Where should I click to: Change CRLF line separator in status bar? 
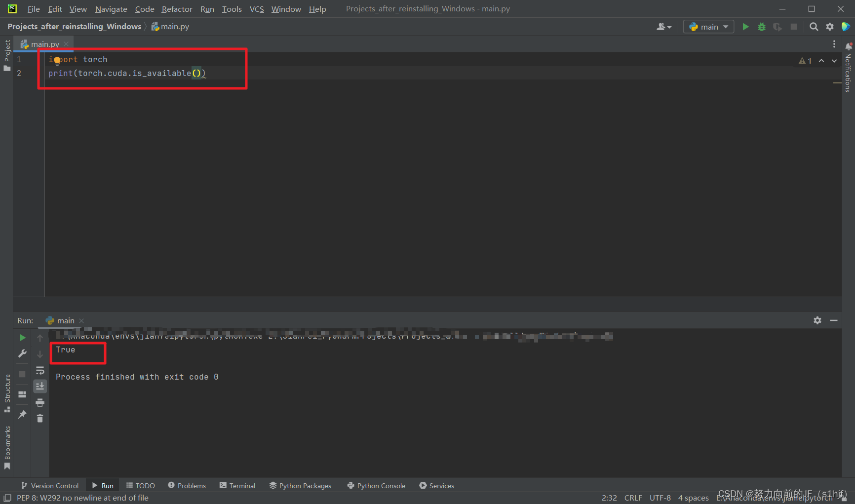click(633, 498)
